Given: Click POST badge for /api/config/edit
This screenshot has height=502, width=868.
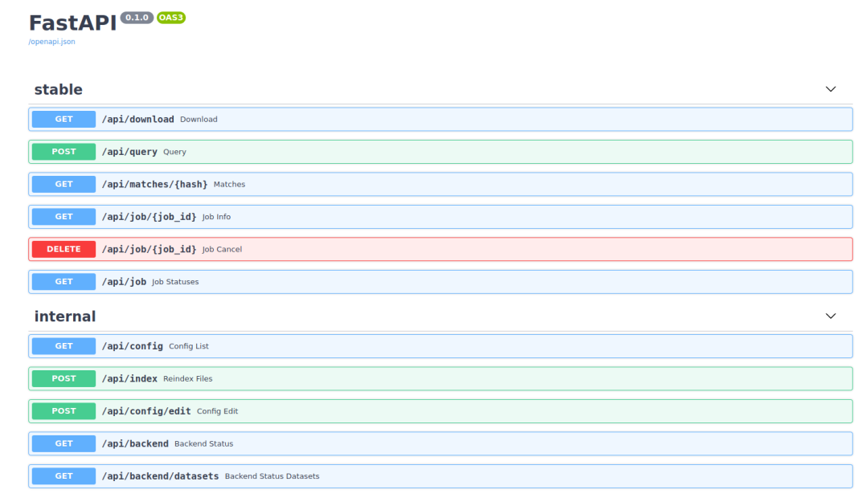Looking at the screenshot, I should tap(63, 411).
